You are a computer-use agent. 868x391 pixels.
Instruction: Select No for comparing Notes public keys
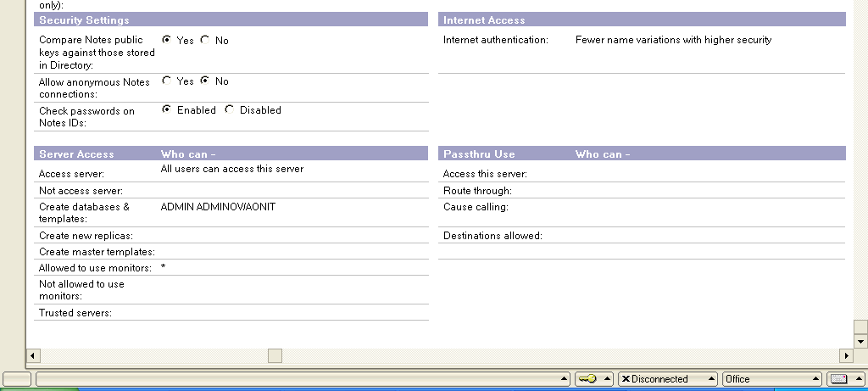[205, 40]
